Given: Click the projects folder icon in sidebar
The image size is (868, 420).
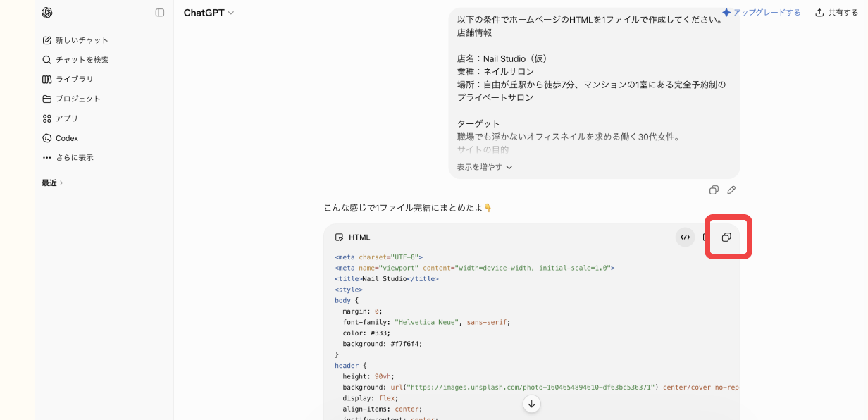Looking at the screenshot, I should point(47,99).
